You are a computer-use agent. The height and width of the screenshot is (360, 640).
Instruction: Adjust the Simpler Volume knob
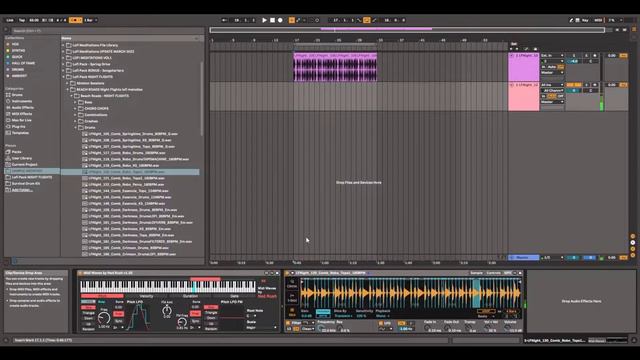(x=509, y=328)
